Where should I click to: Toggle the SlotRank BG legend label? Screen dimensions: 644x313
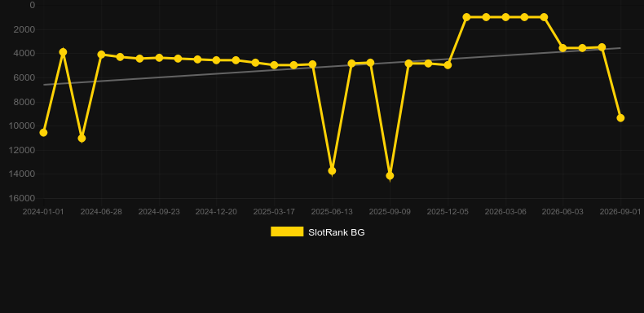(x=337, y=232)
